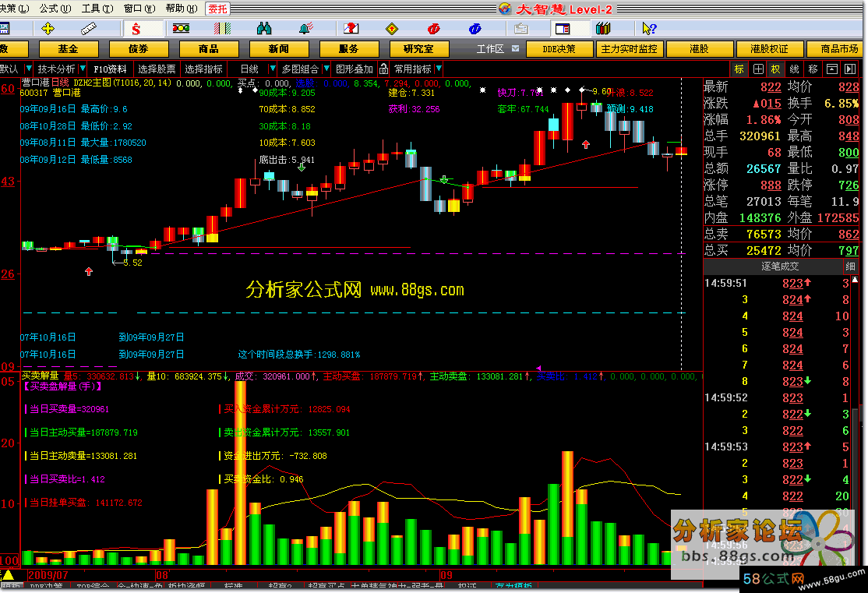Select the ruler measuring tool icon
The image size is (868, 593).
[88, 28]
